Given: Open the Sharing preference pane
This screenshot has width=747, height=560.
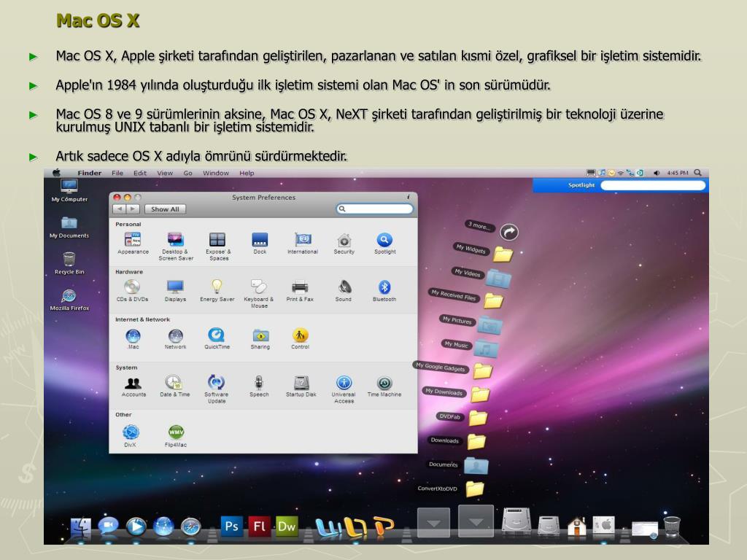Looking at the screenshot, I should 260,338.
